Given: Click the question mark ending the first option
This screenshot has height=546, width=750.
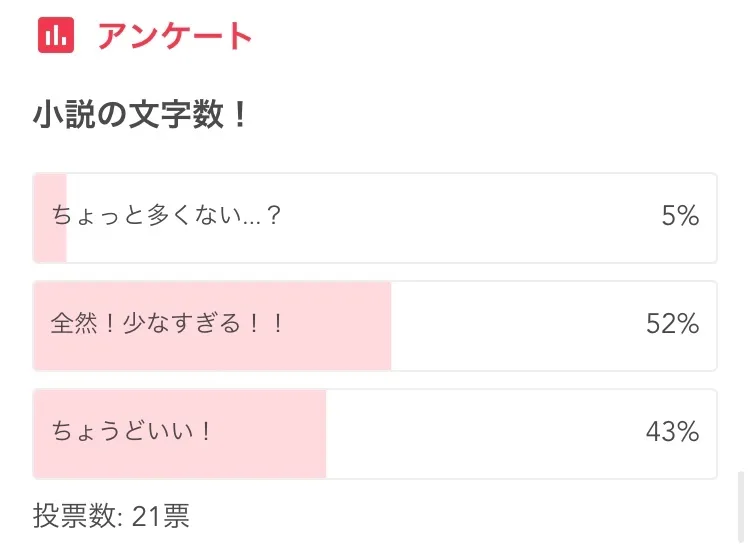Looking at the screenshot, I should coord(273,216).
